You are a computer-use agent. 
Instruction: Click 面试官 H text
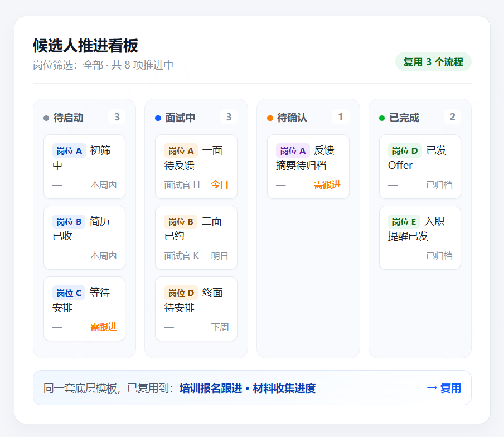coord(182,184)
